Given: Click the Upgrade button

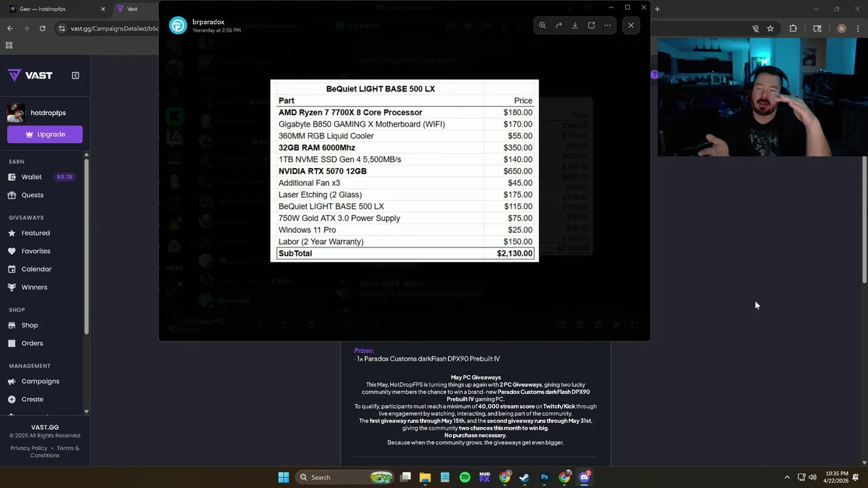Looking at the screenshot, I should click(45, 134).
